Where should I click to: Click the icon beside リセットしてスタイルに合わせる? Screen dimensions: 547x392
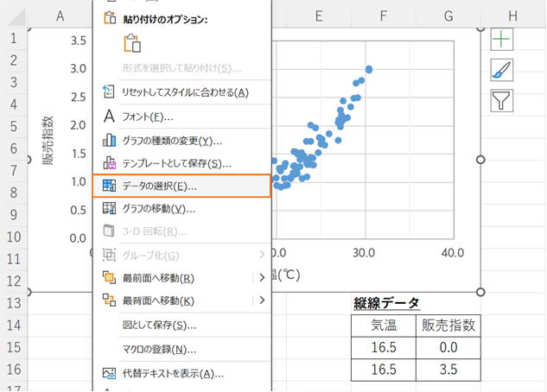click(x=109, y=92)
